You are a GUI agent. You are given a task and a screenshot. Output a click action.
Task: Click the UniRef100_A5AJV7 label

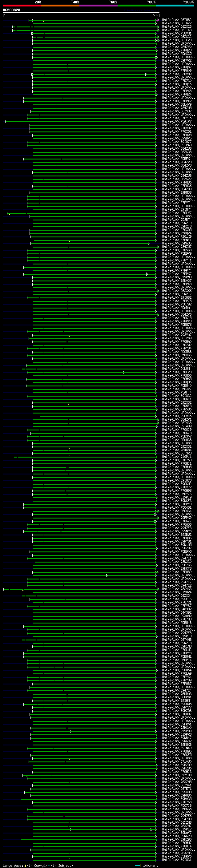177,389
